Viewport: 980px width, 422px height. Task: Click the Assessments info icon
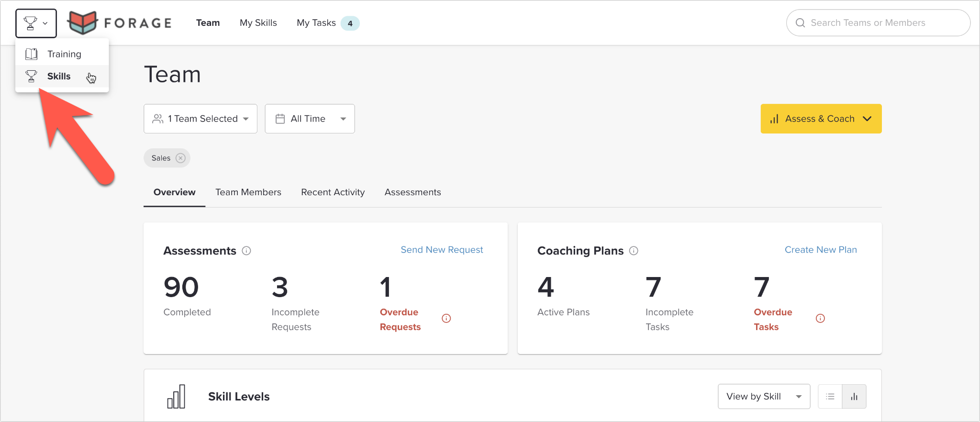tap(246, 251)
